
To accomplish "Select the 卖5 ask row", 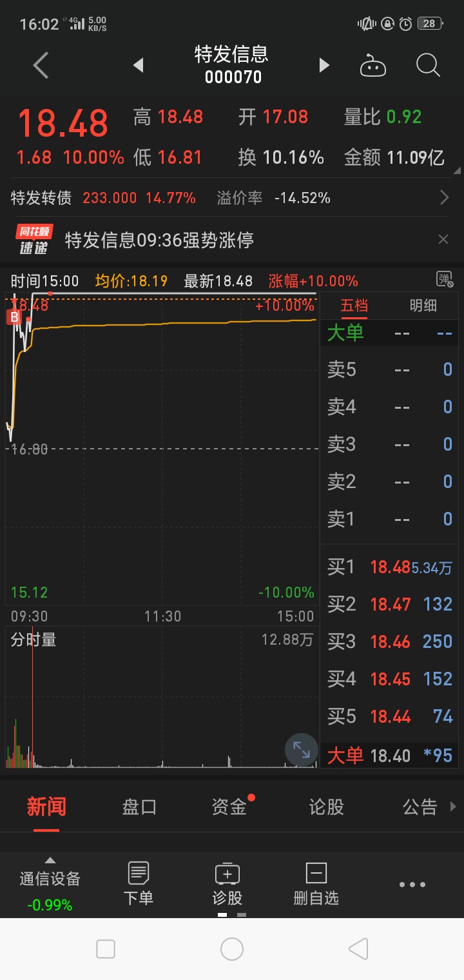I will tap(390, 369).
